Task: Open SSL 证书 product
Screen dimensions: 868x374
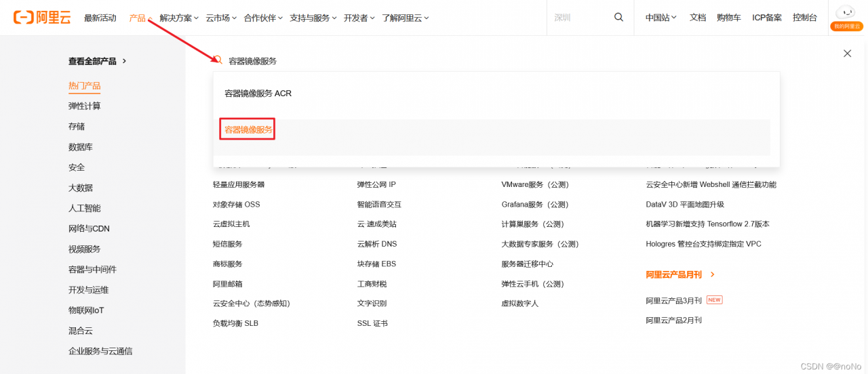Action: click(373, 323)
